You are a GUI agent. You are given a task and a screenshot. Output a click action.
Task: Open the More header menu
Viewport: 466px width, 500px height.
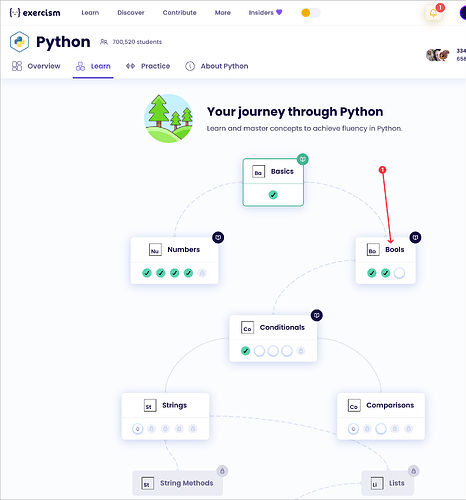tap(223, 13)
